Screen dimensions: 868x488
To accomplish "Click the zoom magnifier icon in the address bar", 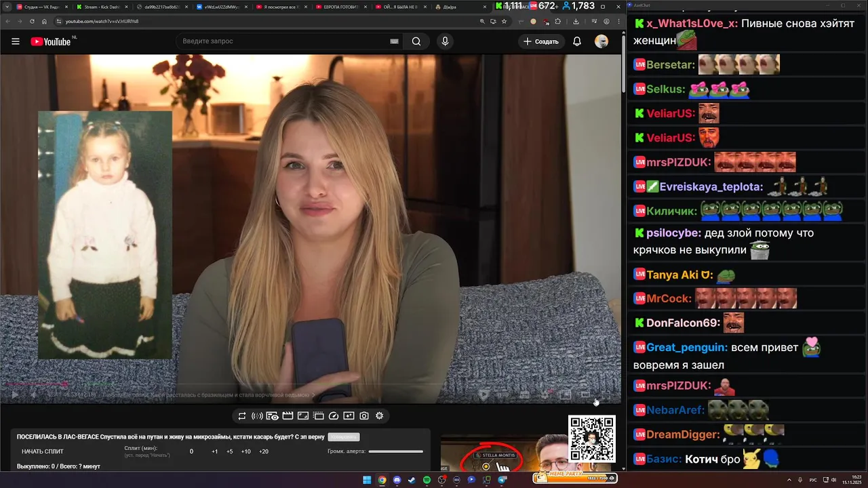I will (482, 21).
